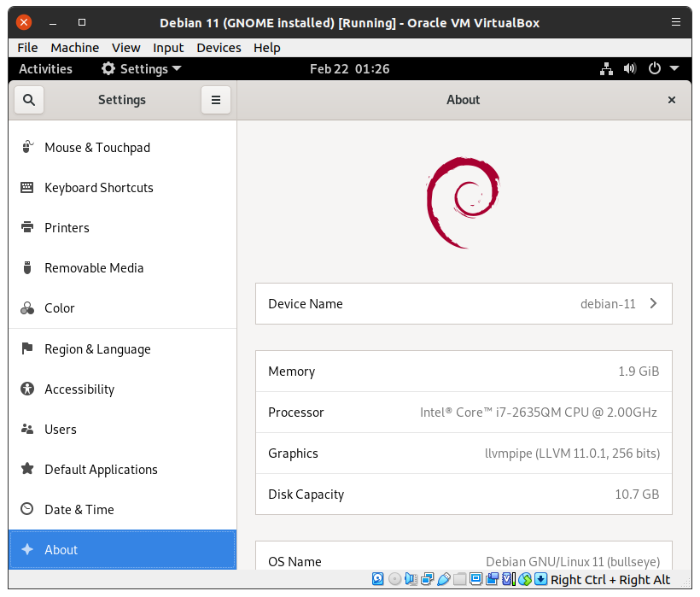Screen dimensions: 700x597
Task: Click the network icon in top bar
Action: tap(606, 69)
